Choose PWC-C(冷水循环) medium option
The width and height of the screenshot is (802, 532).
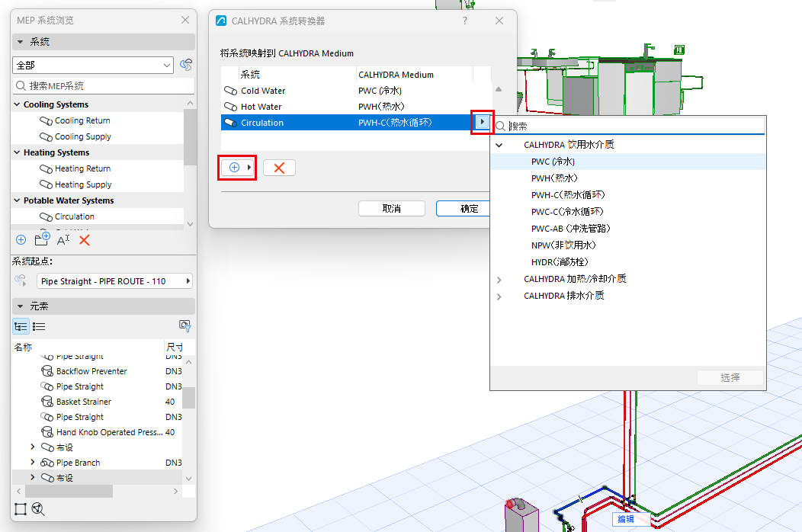click(x=628, y=212)
